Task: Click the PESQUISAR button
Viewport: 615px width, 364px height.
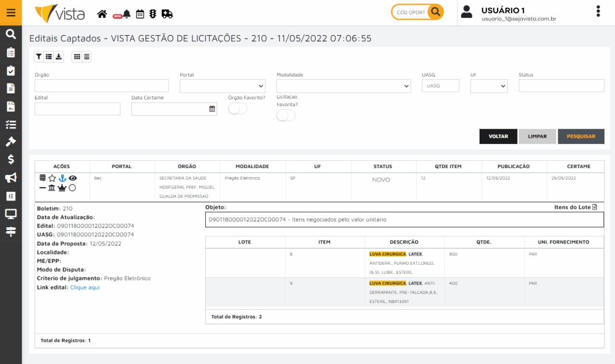Action: [581, 136]
